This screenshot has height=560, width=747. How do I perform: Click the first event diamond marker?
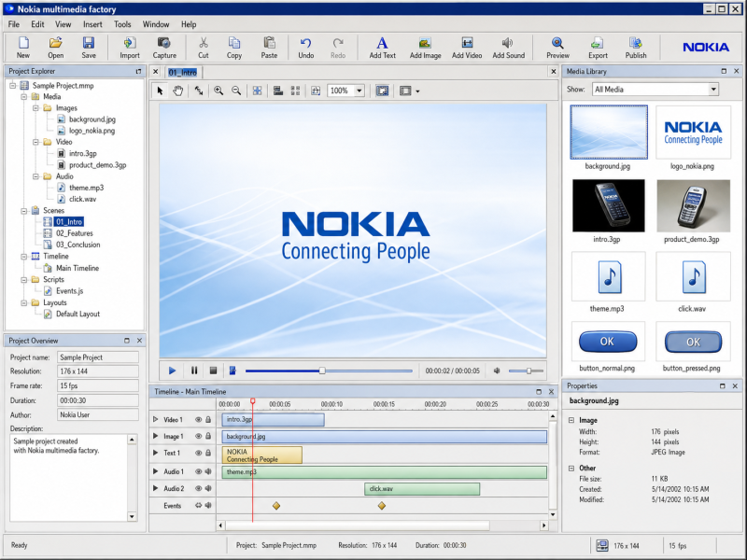[x=276, y=506]
